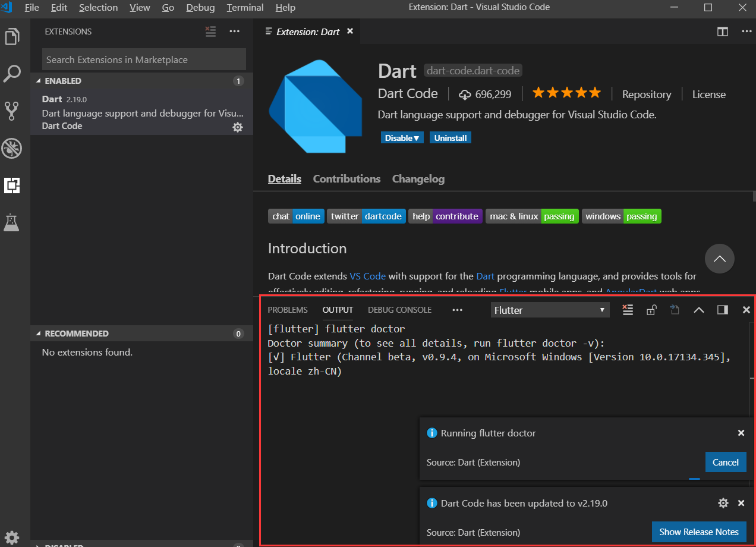The image size is (756, 547).
Task: Dismiss the Running flutter doctor notification
Action: [741, 433]
